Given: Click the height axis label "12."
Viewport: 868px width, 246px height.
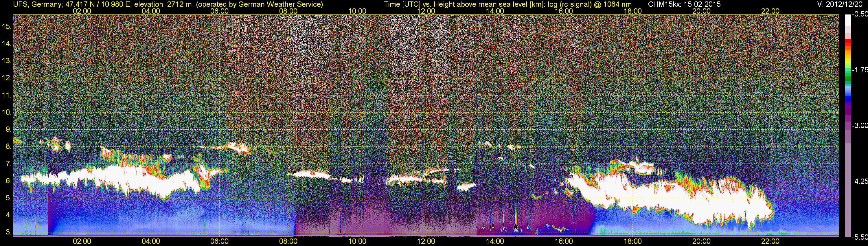Looking at the screenshot, I should [x=7, y=78].
